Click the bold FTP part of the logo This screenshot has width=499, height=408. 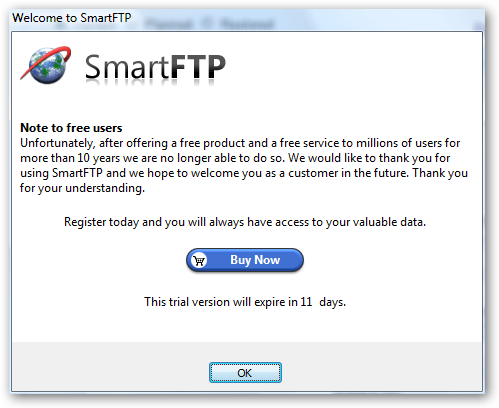pos(198,67)
